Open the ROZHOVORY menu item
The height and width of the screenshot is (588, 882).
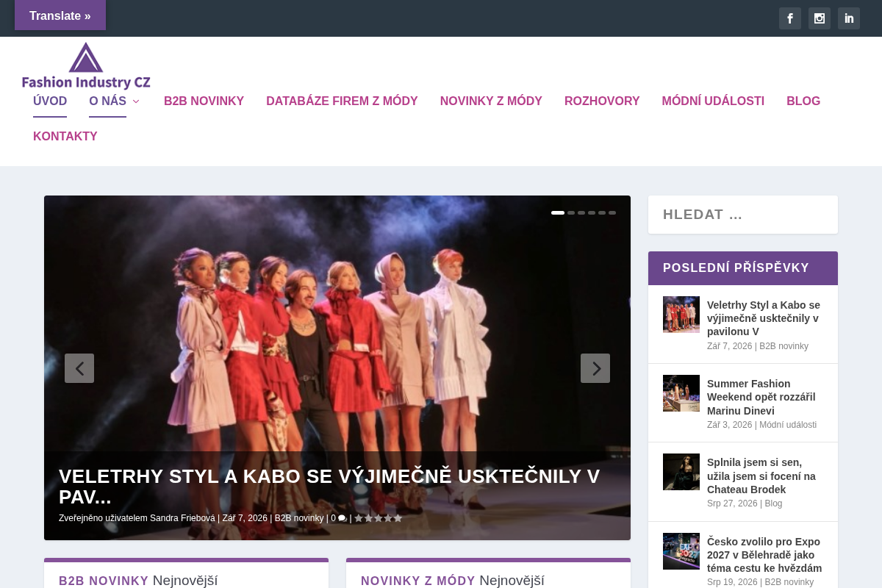[x=602, y=101]
